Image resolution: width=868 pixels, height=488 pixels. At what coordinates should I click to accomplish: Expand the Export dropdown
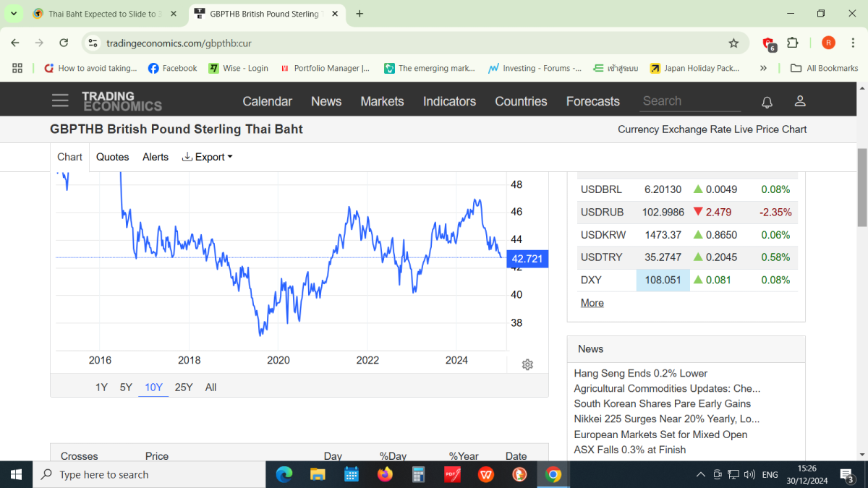coord(208,157)
